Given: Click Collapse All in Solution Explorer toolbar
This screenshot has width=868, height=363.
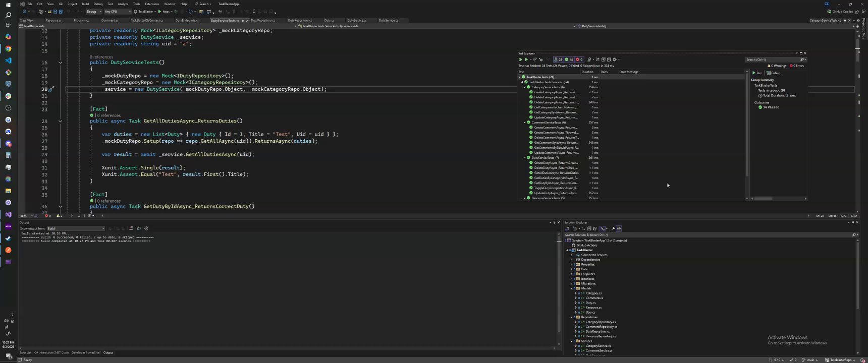Looking at the screenshot, I should [589, 229].
